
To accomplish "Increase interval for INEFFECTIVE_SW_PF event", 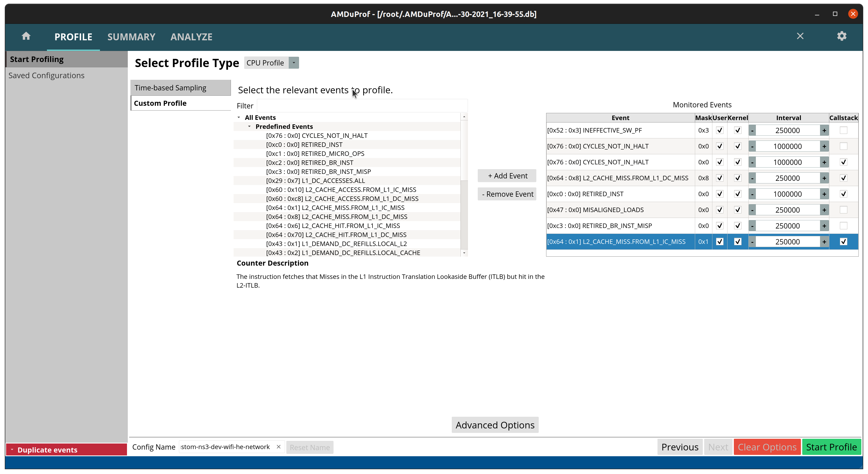I will (x=824, y=130).
